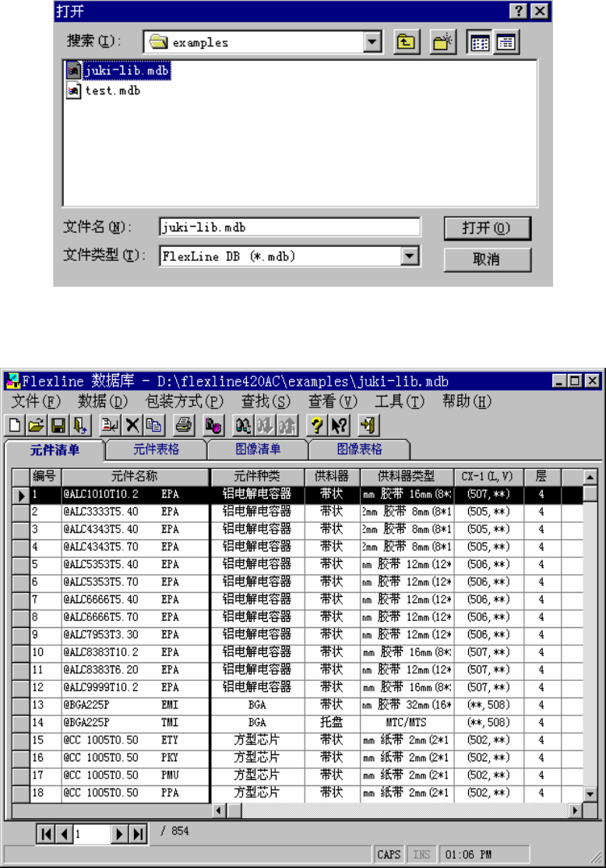The image size is (606, 868).
Task: Switch to the 元件表格 tab
Action: tap(156, 449)
